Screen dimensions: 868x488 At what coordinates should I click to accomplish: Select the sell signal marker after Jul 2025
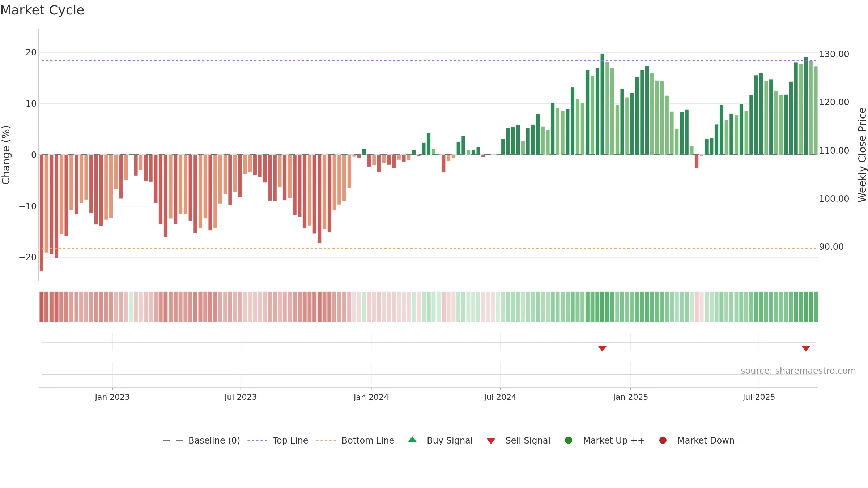coord(806,348)
